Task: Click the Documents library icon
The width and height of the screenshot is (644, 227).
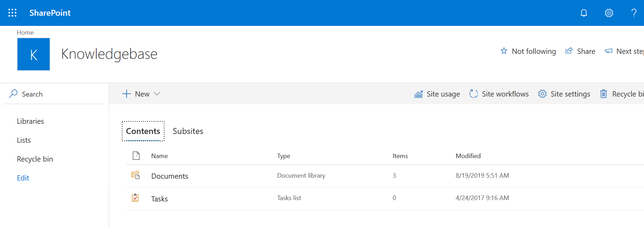Action: 136,175
